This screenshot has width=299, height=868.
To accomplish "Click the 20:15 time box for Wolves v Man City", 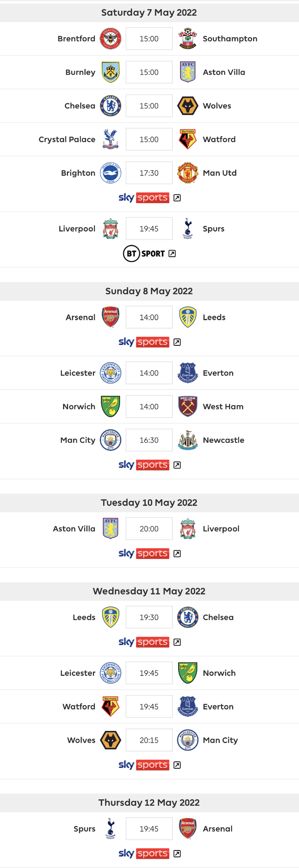I will [149, 740].
